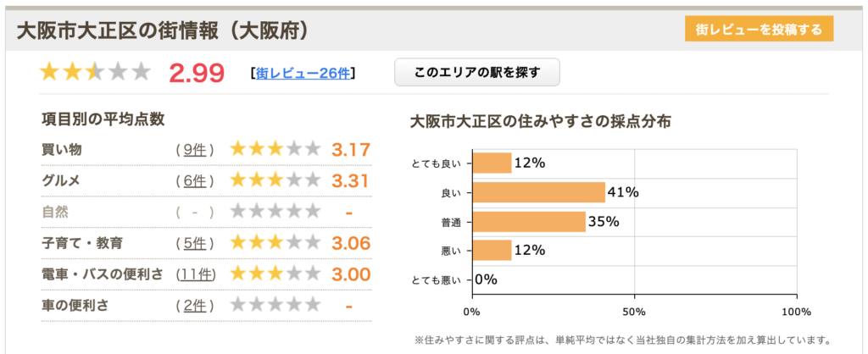Open the 6件 reviews link for グルメ
Image resolution: width=868 pixels, height=354 pixels.
click(196, 180)
